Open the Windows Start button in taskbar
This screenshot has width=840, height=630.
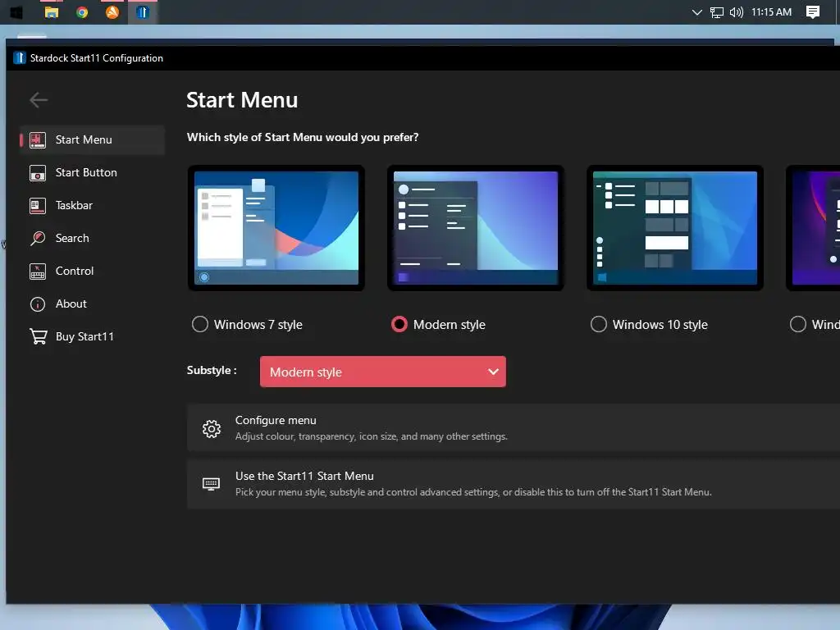(16, 11)
